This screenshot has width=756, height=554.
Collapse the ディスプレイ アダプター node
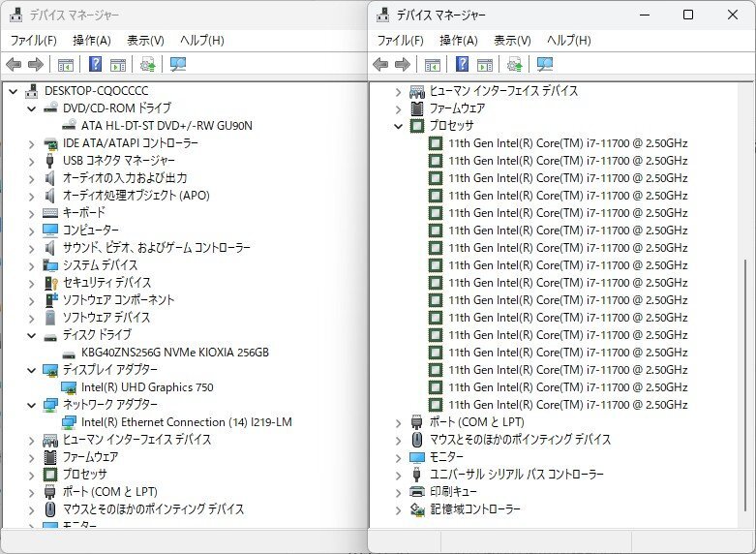point(32,370)
